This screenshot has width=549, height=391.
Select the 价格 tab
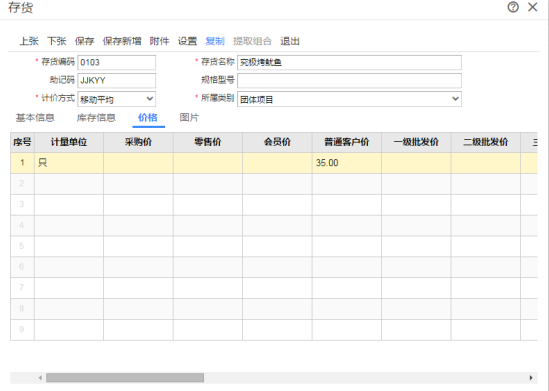148,118
